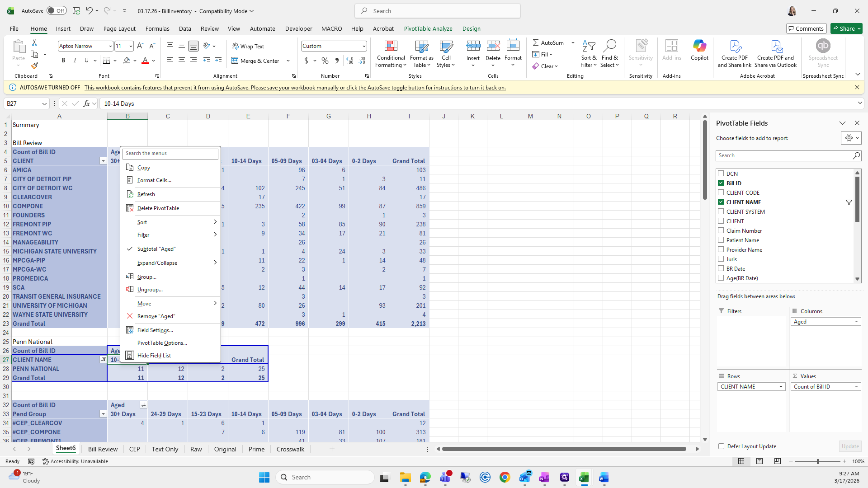Viewport: 868px width, 488px height.
Task: Click the Copilot icon in the ribbon
Action: [x=699, y=47]
